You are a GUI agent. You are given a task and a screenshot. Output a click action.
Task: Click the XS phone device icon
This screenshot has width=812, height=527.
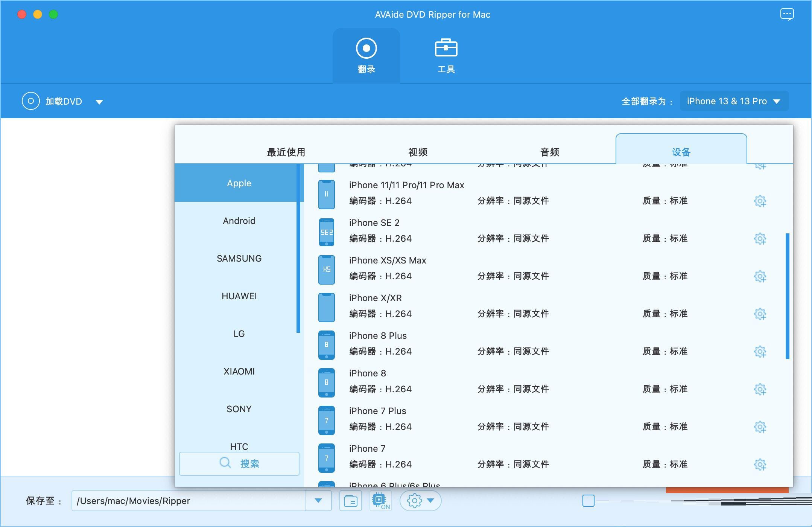tap(327, 270)
